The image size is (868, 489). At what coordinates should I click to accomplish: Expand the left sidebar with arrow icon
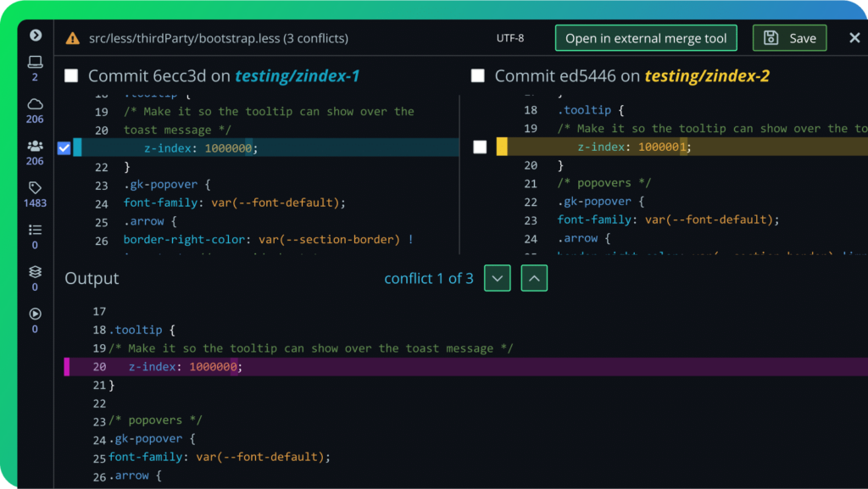[36, 35]
